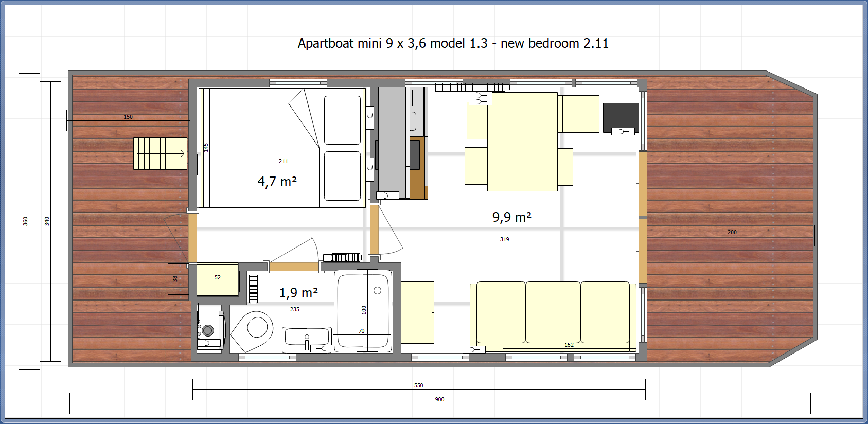
Task: Click the 550 cabin length dimension label
Action: coord(418,385)
